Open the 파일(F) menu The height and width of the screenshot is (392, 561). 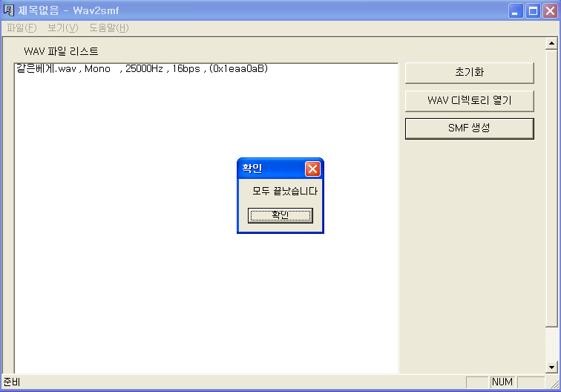[x=22, y=28]
